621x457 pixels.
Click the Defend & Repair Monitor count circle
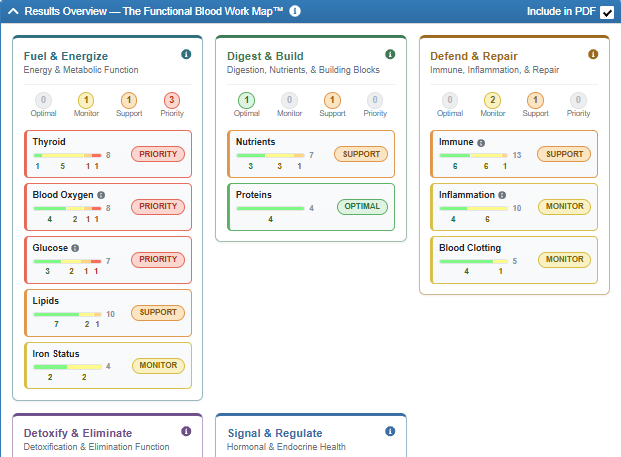493,100
